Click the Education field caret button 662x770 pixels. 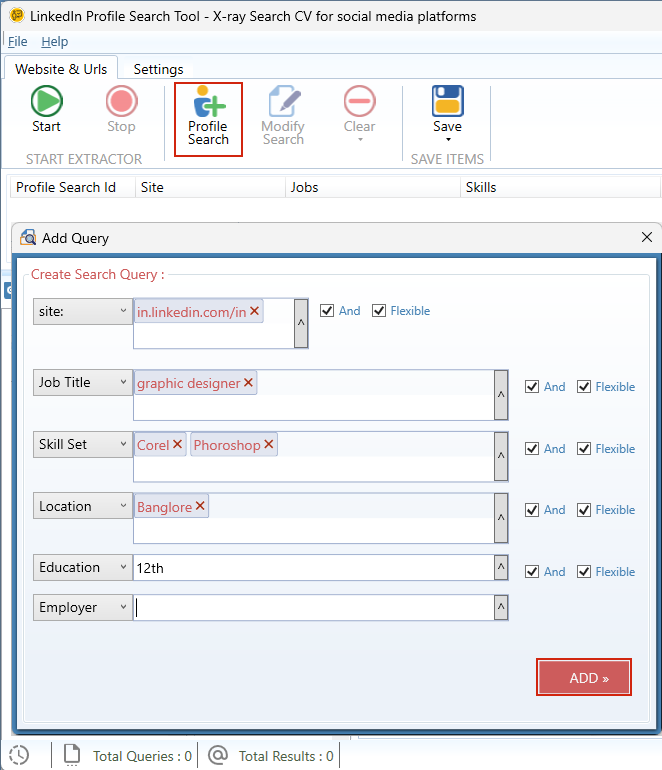tap(501, 568)
